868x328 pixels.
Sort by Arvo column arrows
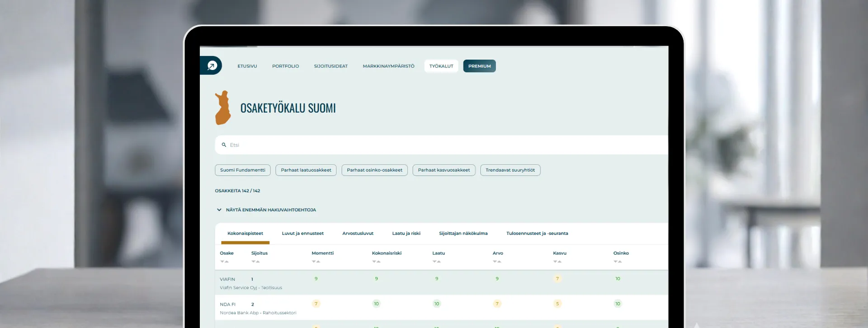(497, 262)
